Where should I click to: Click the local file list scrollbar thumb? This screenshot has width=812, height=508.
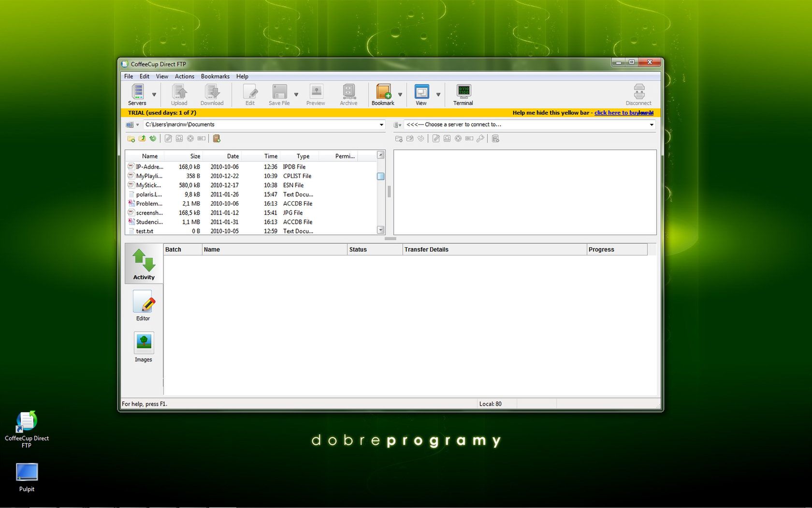pyautogui.click(x=381, y=176)
